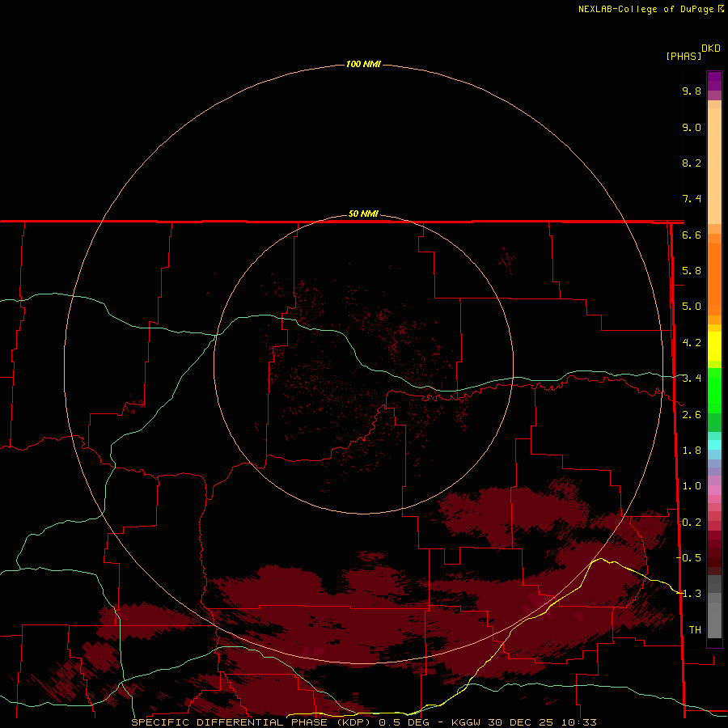Click the cyan color bar segment

click(714, 445)
